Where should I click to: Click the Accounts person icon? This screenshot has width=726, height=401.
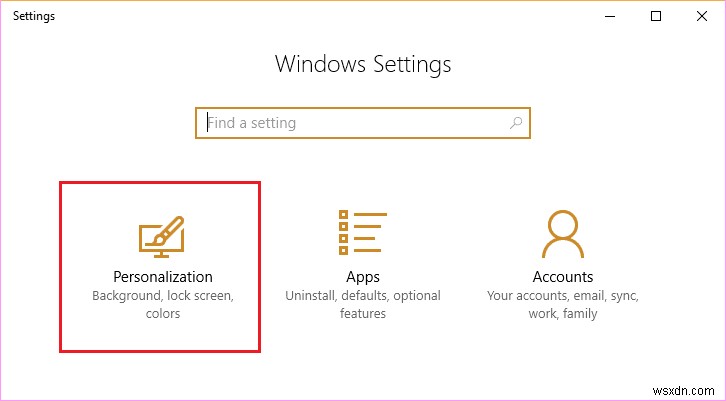562,234
